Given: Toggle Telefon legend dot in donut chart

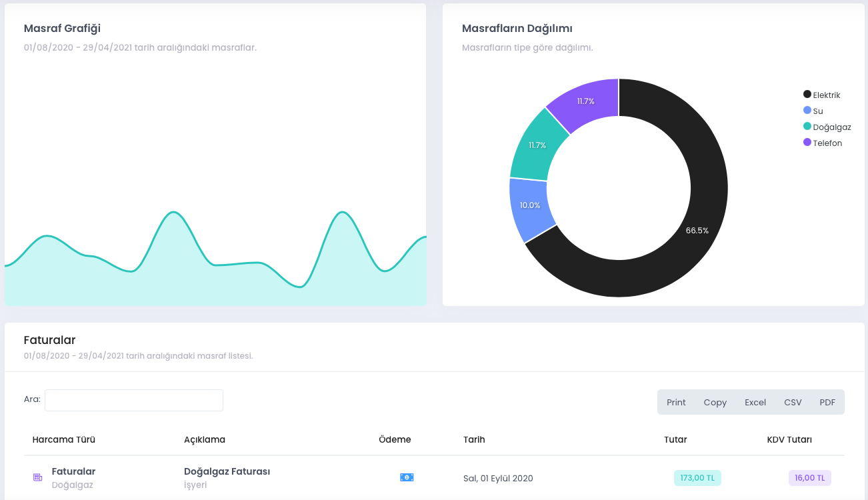Looking at the screenshot, I should click(807, 143).
